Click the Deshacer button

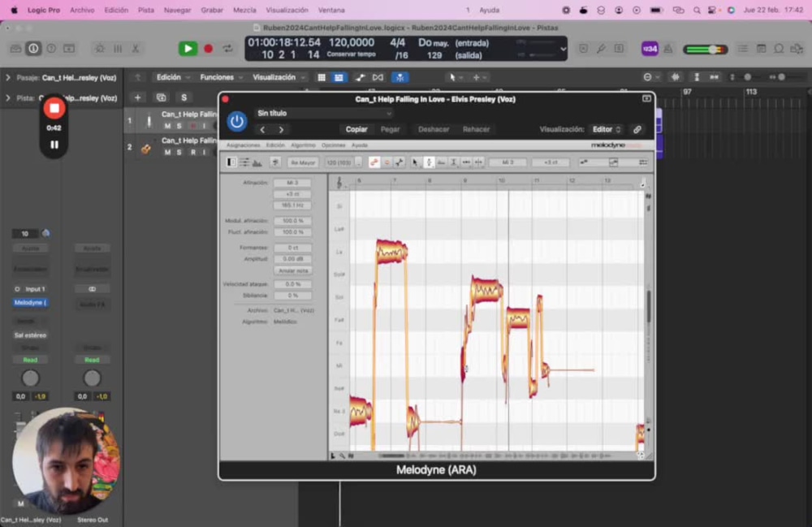click(x=434, y=129)
